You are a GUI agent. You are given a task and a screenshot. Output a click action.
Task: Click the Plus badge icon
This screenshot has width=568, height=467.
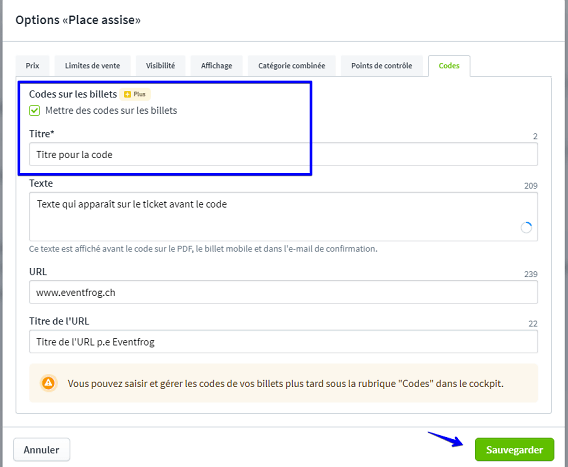135,94
